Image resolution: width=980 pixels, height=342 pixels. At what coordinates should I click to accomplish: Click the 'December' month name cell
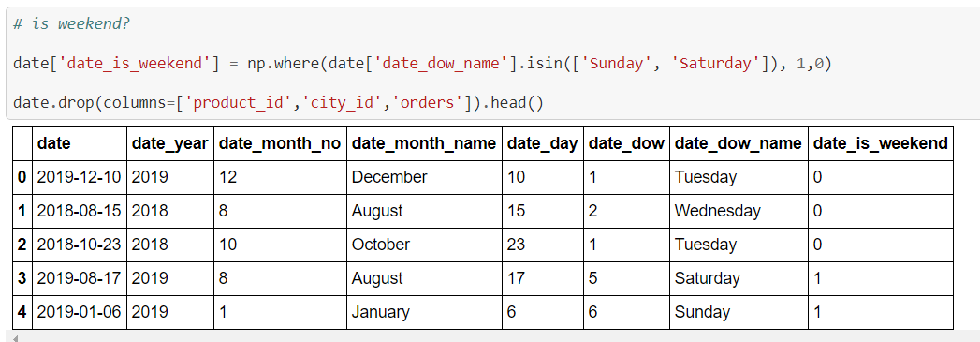pyautogui.click(x=424, y=178)
